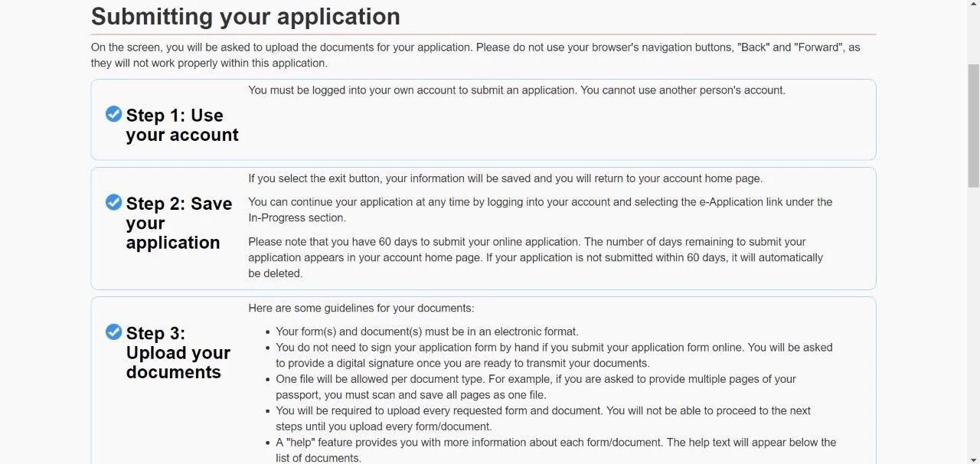Click the text about being logged into own account
The width and height of the screenshot is (980, 464).
516,90
